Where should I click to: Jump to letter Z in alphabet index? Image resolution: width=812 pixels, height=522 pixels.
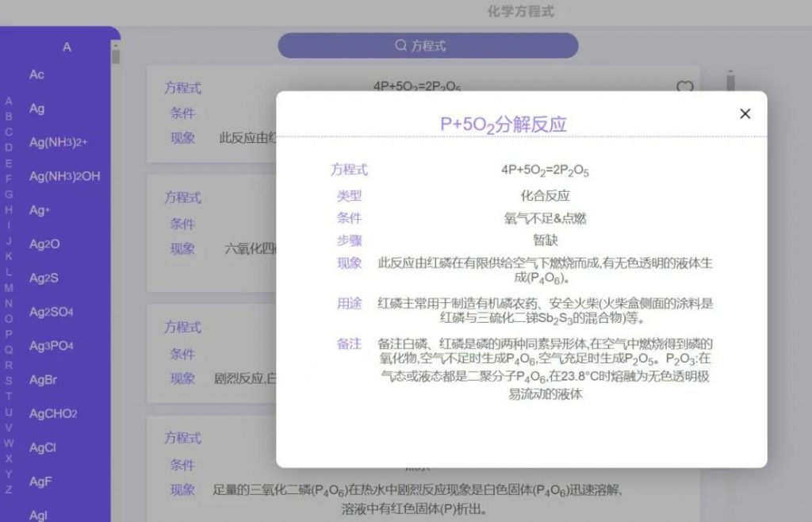coord(9,489)
